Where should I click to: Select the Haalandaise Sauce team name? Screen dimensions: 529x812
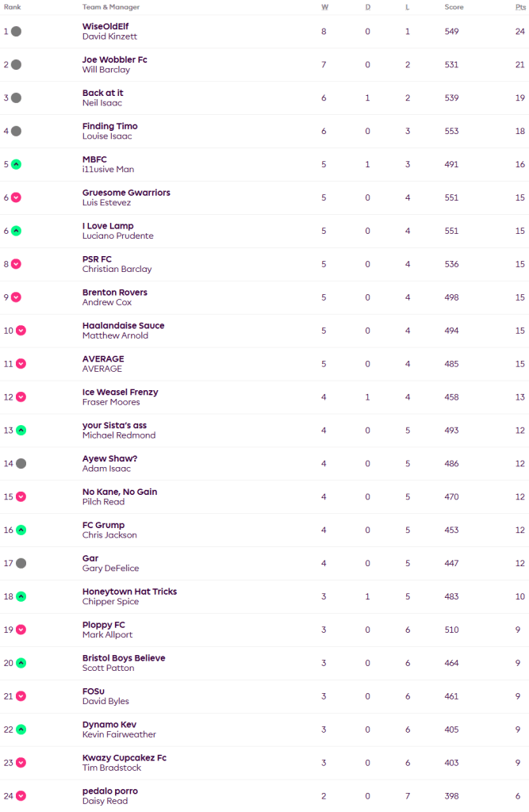(x=123, y=326)
